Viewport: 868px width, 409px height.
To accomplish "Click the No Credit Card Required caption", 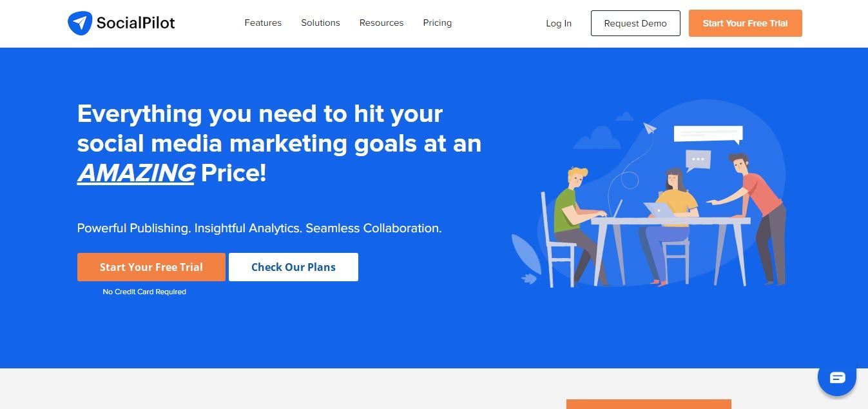I will (x=144, y=292).
